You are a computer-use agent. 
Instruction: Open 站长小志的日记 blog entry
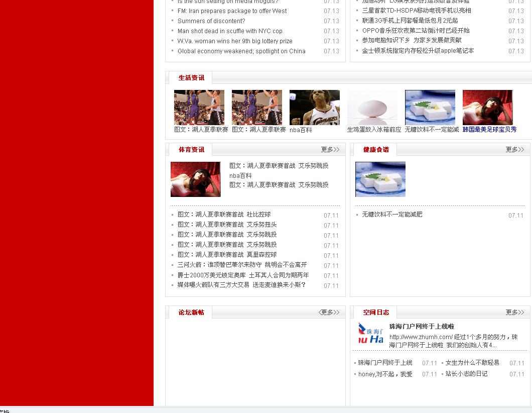[x=466, y=374]
